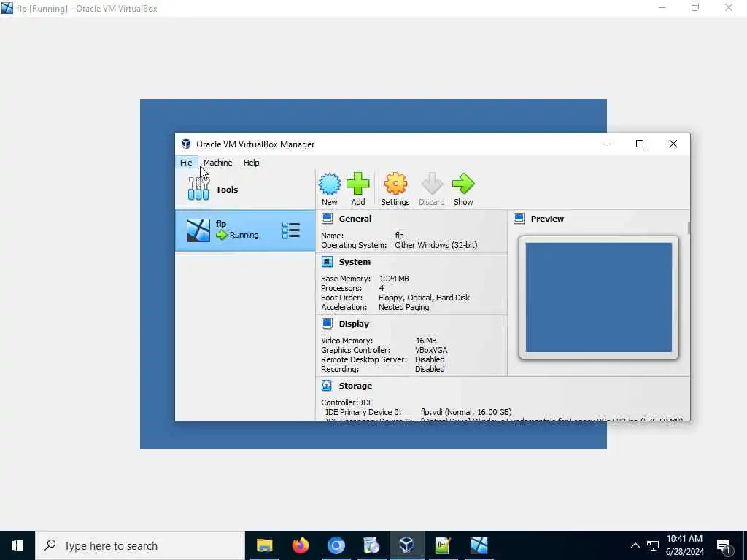Image resolution: width=747 pixels, height=560 pixels.
Task: Click the Nested Paging acceleration value
Action: coord(403,307)
